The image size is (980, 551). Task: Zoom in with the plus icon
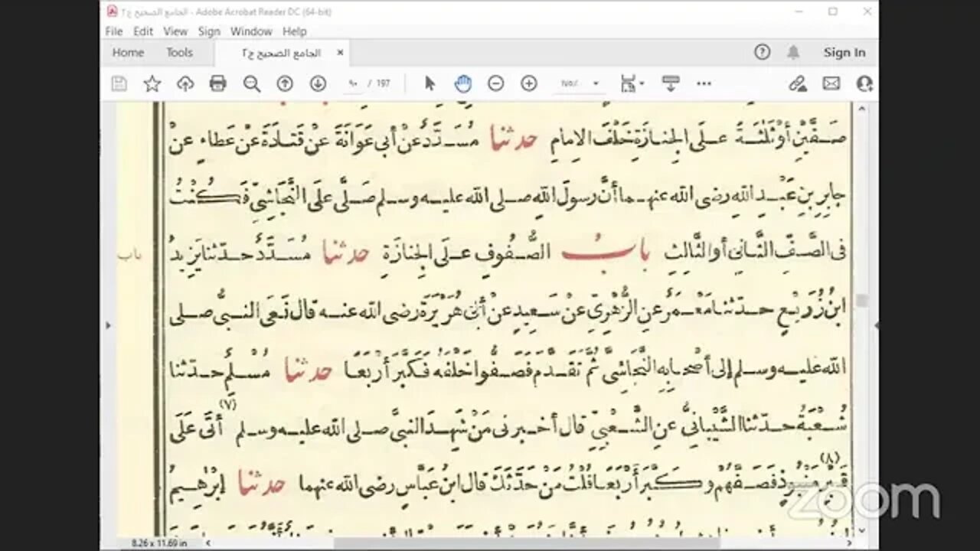coord(529,83)
